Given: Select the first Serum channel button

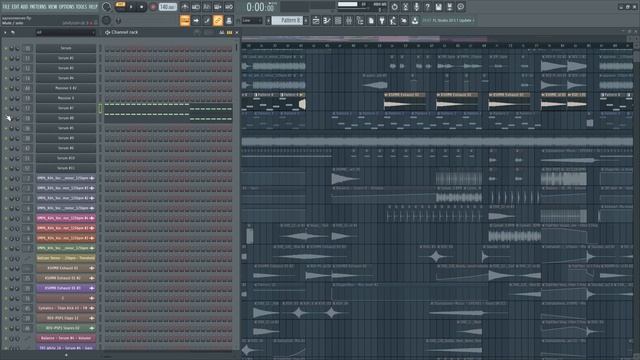Looking at the screenshot, I should click(x=66, y=48).
